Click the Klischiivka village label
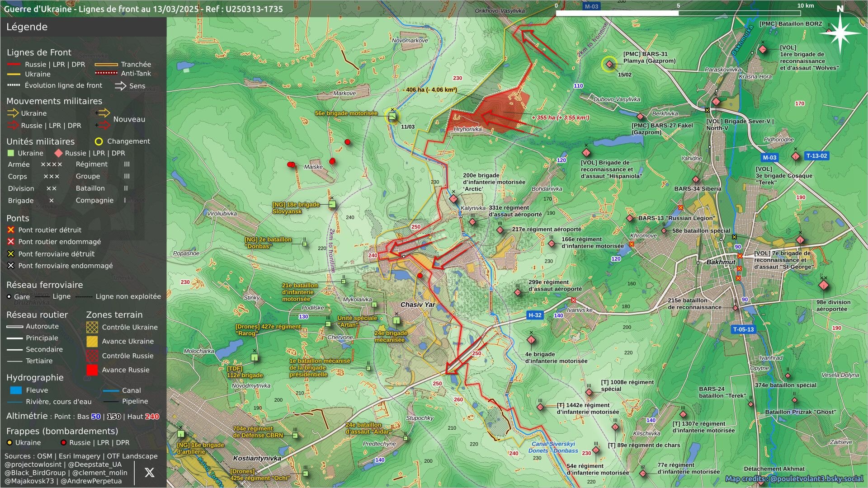Screen dimensions: 868x488 point(646,433)
